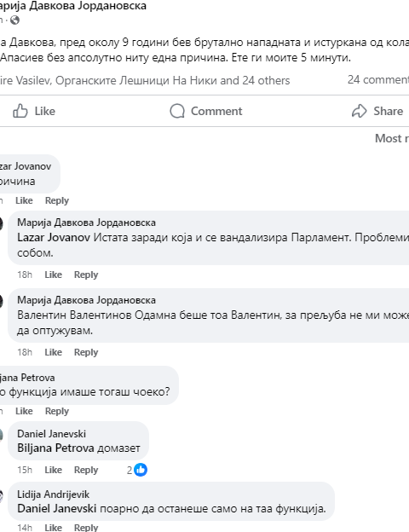Like Lidija Andrijevik's comment
The width and height of the screenshot is (409, 532).
pyautogui.click(x=53, y=528)
